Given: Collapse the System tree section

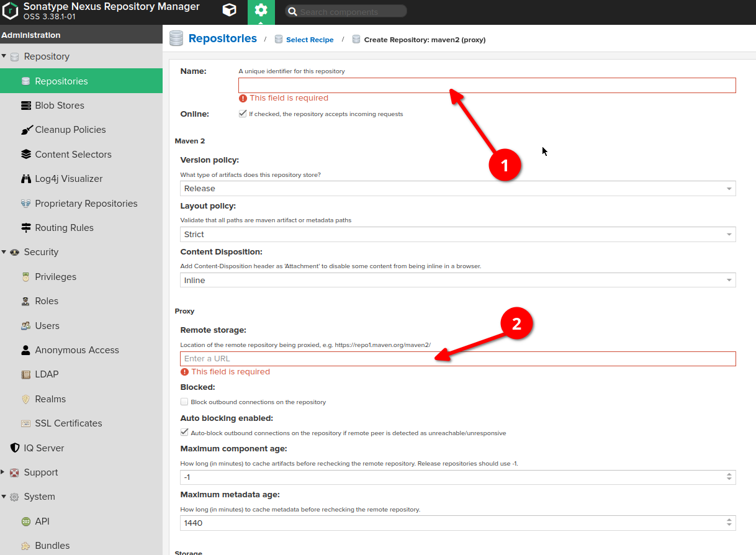Looking at the screenshot, I should (4, 496).
